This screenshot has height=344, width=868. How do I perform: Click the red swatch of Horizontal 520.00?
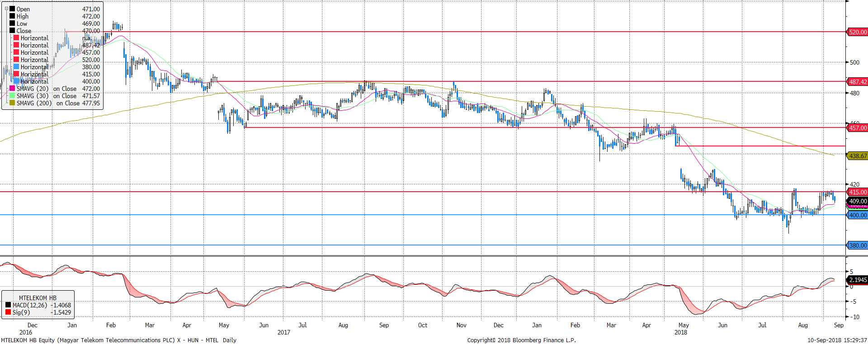point(16,59)
